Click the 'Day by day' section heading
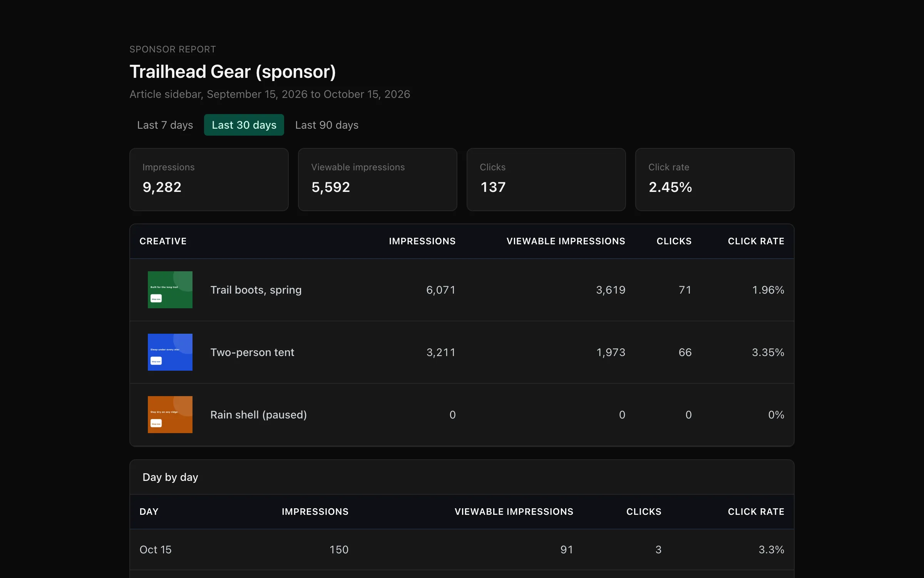This screenshot has width=924, height=578. click(x=170, y=477)
